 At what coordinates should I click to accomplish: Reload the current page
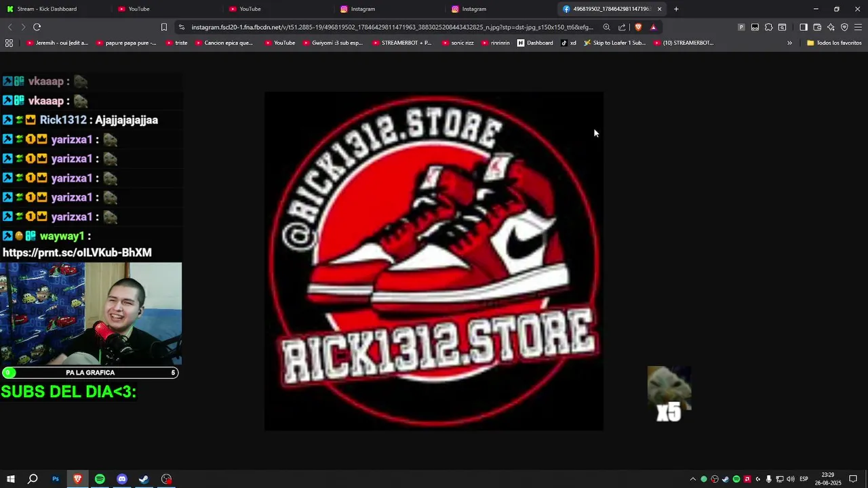(x=37, y=27)
